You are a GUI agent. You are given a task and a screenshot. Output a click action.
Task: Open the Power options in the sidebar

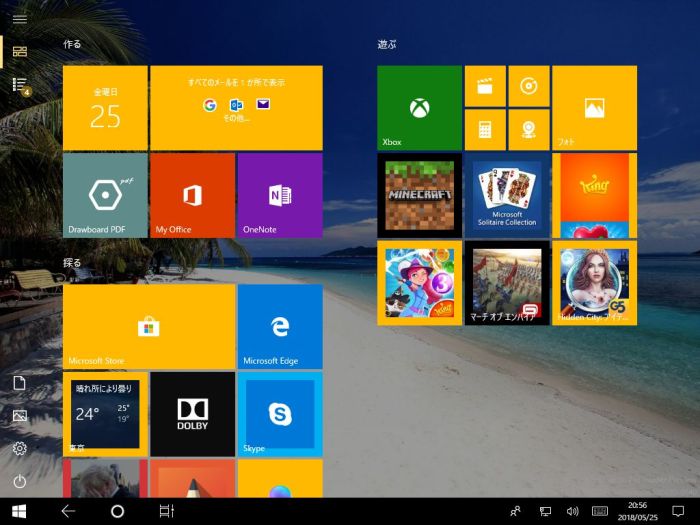point(20,481)
